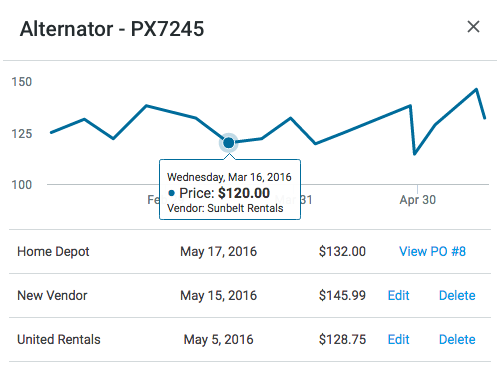
Task: Edit the United Rentals price entry
Action: pos(398,340)
